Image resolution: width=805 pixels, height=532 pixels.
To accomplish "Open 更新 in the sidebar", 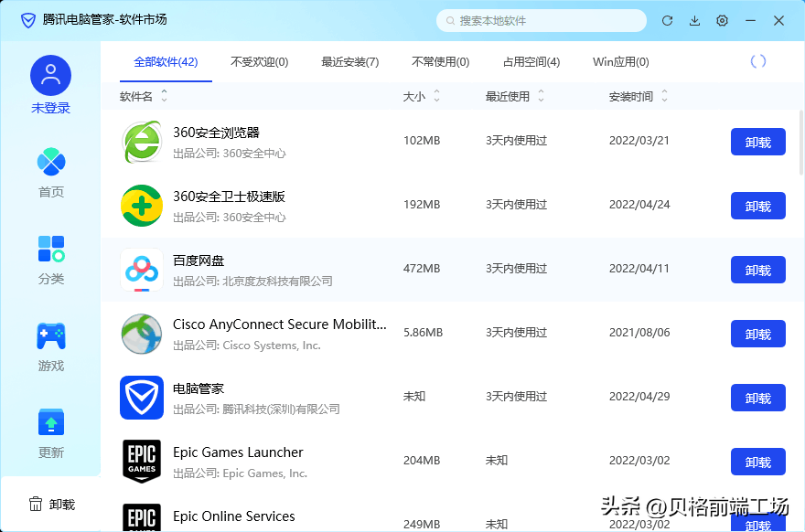I will tap(51, 433).
